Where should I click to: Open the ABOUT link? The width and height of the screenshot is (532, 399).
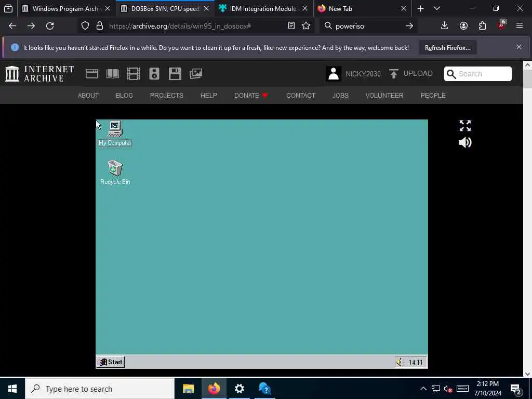tap(88, 96)
